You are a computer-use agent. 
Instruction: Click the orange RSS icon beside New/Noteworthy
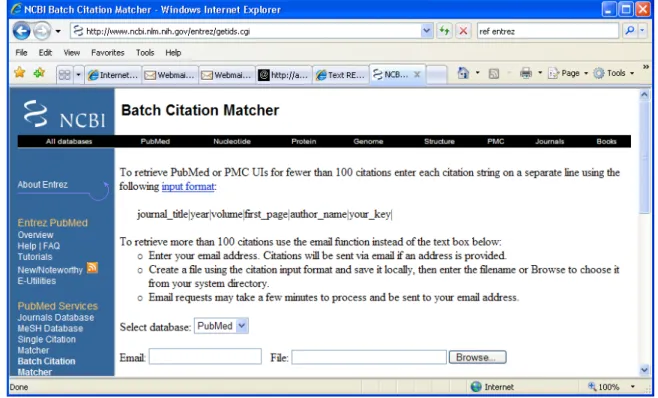click(x=92, y=267)
